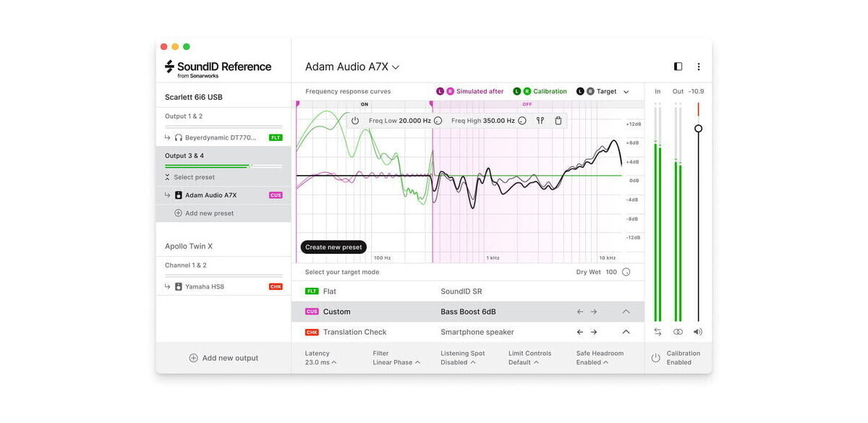
Task: Select the Custom target mode
Action: coord(467,312)
